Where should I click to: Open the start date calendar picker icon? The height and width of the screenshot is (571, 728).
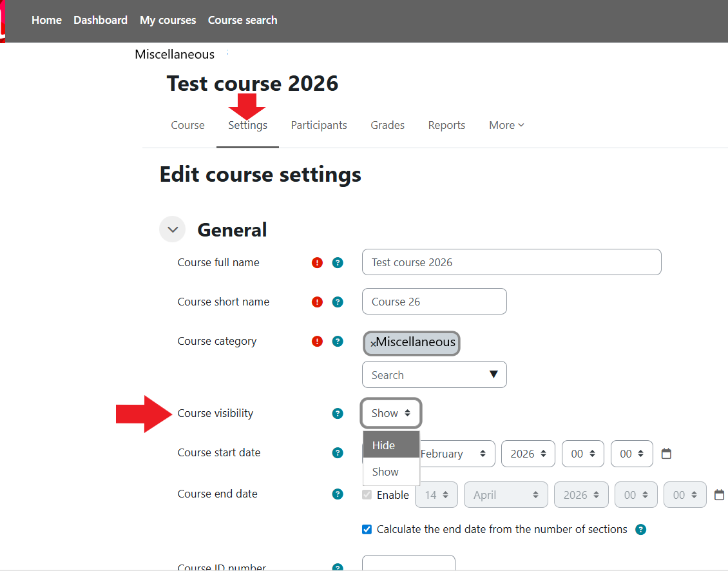tap(667, 454)
